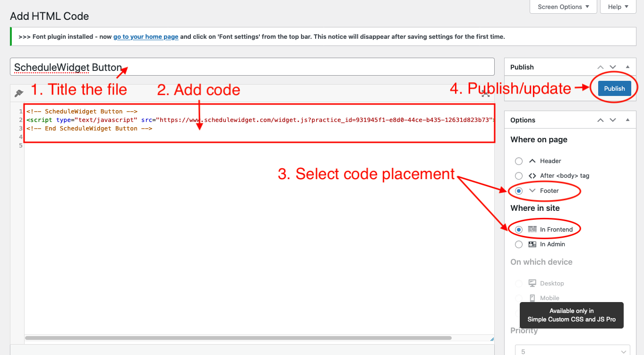Move the Publish box down with its arrow
Screen dimensions: 644x355
pos(613,67)
